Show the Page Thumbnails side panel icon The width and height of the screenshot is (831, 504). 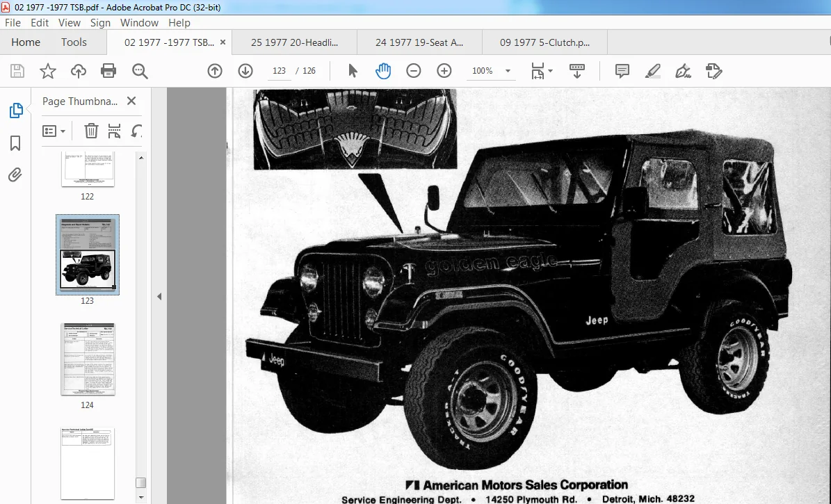16,111
